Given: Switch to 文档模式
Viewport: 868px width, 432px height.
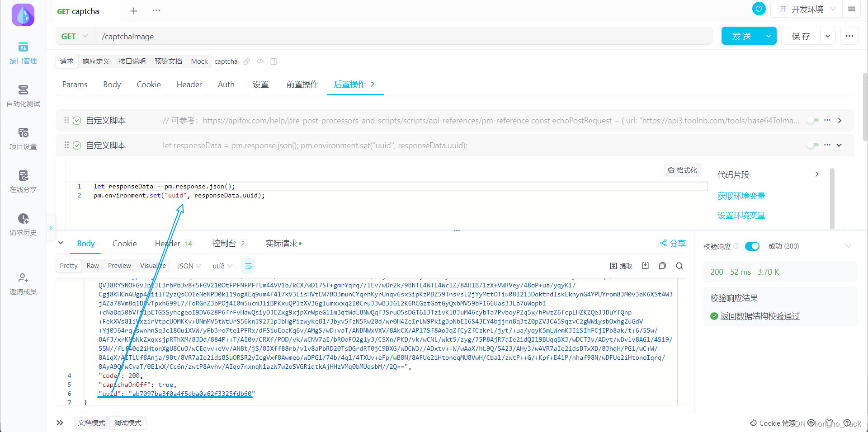Looking at the screenshot, I should [x=91, y=423].
